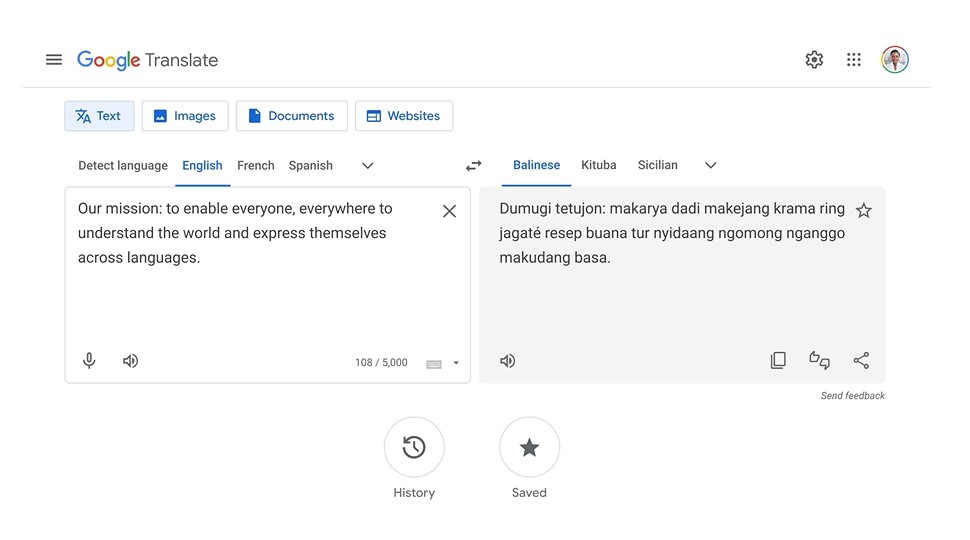970x540 pixels.
Task: Listen to the English source text
Action: click(x=130, y=361)
